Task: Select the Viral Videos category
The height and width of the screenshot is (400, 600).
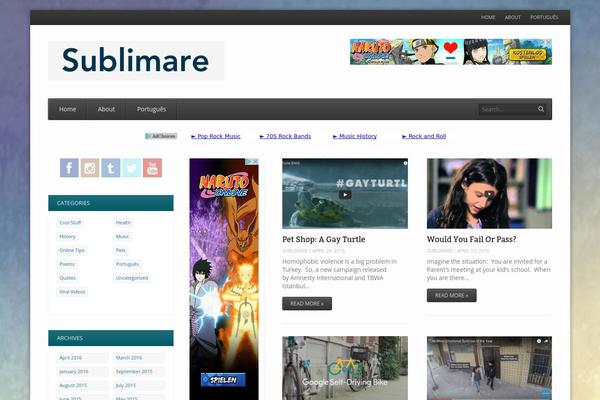Action: click(72, 292)
